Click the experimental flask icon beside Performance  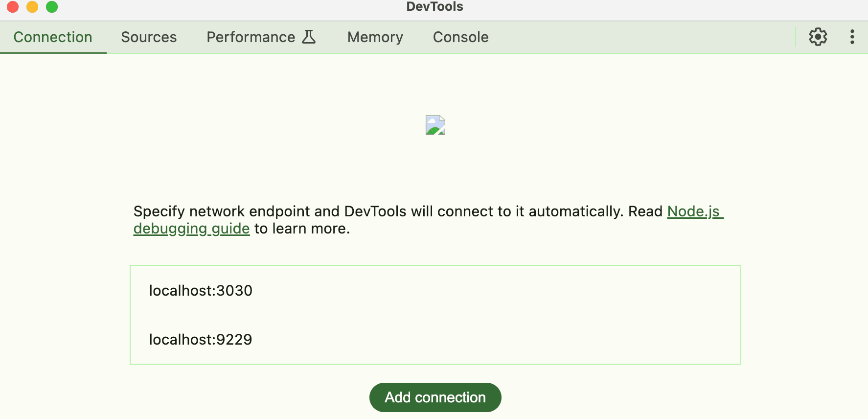[309, 37]
